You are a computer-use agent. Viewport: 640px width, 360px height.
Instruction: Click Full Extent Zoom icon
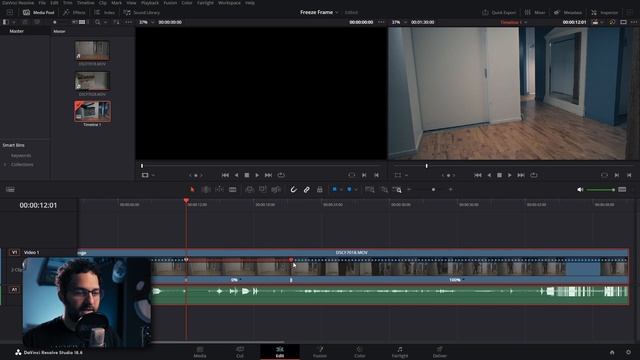370,189
